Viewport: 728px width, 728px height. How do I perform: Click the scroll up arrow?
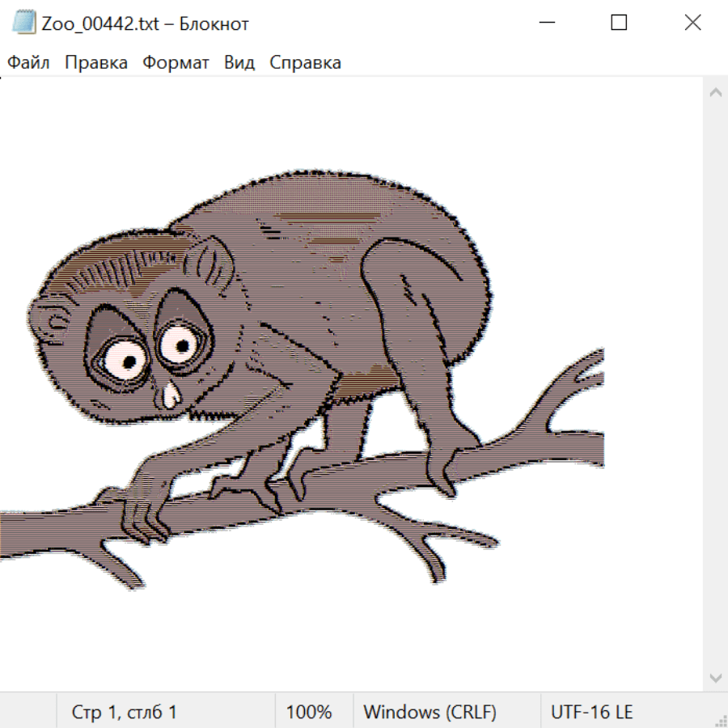click(x=715, y=93)
